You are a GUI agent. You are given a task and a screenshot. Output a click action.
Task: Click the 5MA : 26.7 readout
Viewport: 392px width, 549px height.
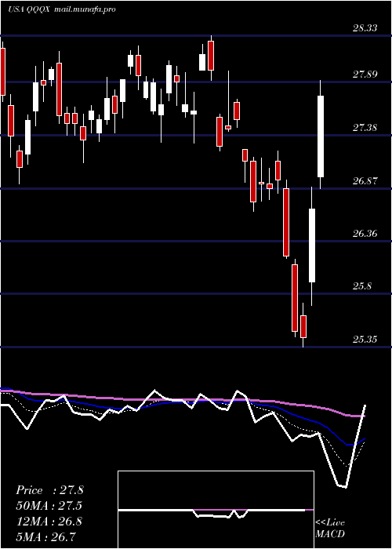46,536
